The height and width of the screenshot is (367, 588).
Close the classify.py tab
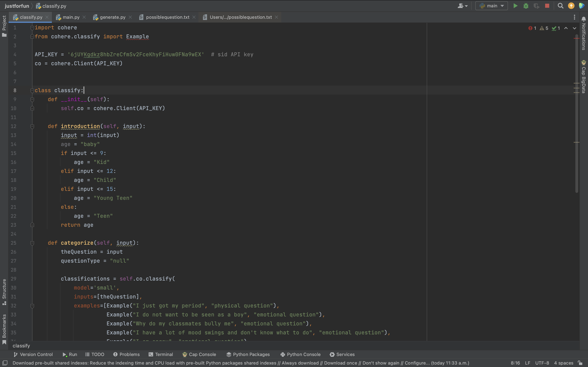click(x=47, y=17)
